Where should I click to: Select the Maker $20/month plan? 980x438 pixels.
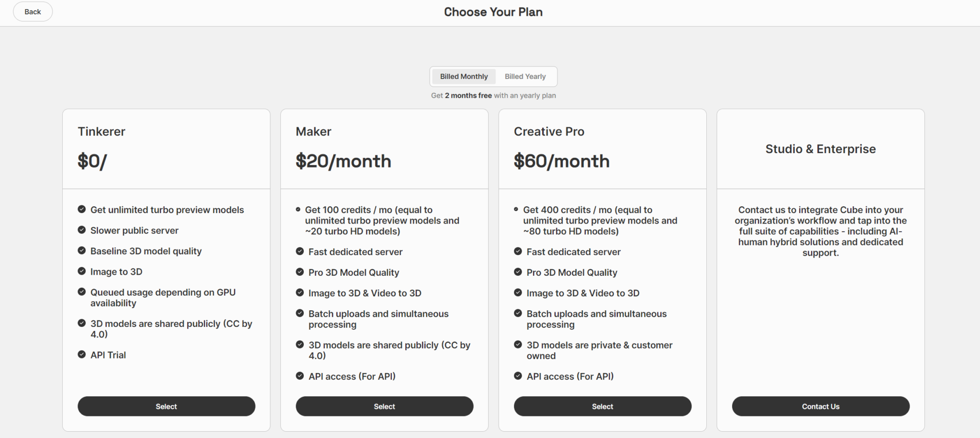[384, 406]
